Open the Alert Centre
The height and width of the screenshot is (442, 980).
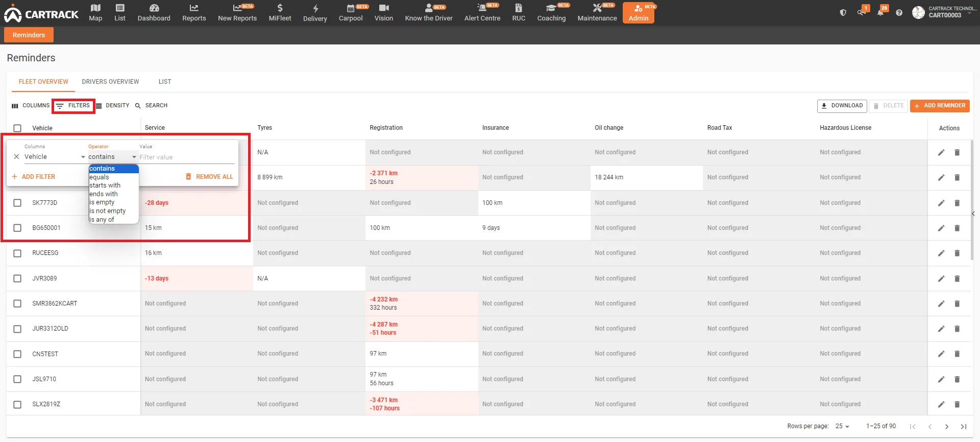pos(482,13)
